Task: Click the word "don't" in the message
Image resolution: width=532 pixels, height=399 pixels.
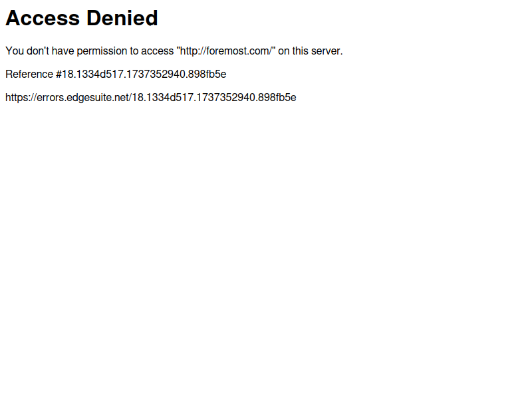Action: (38, 51)
